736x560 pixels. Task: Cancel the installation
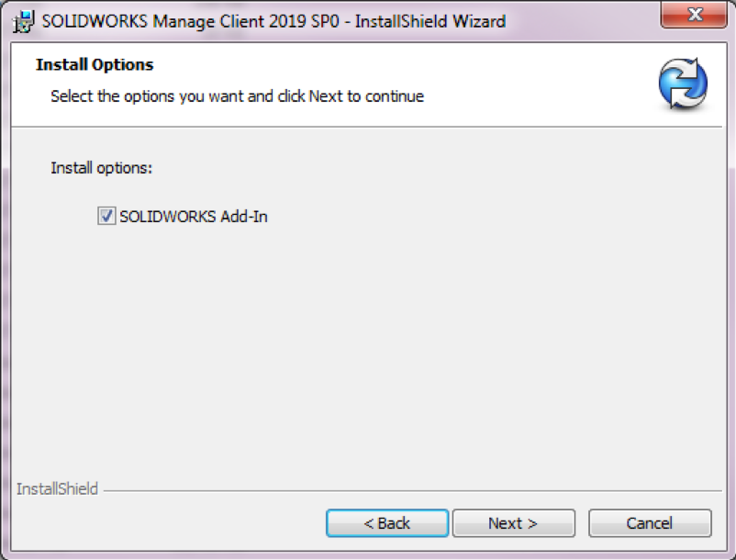(650, 523)
